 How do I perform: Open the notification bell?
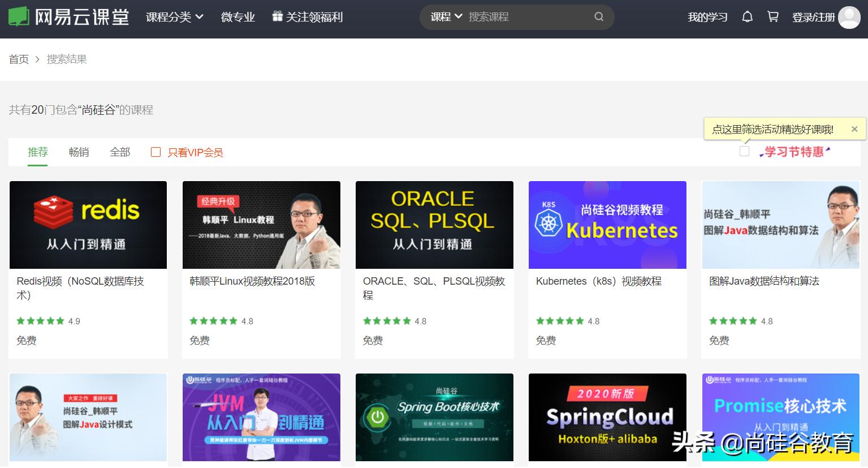coord(747,17)
